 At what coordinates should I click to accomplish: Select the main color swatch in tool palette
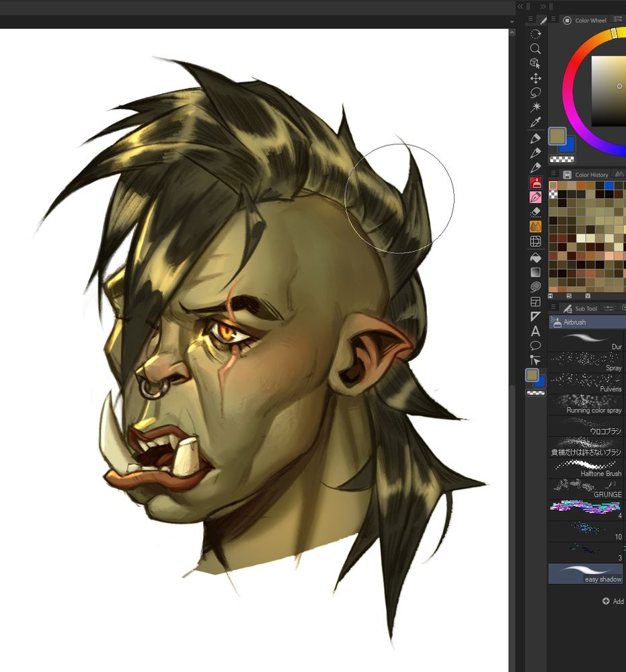[532, 375]
